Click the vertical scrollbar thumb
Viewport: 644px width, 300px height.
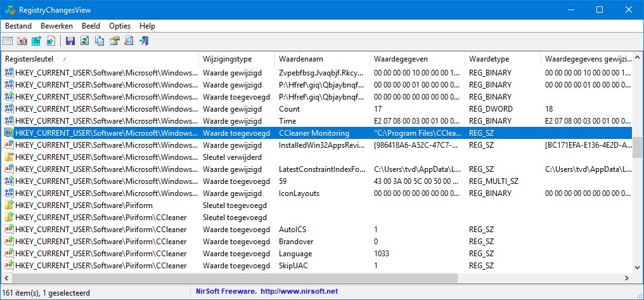[x=638, y=148]
